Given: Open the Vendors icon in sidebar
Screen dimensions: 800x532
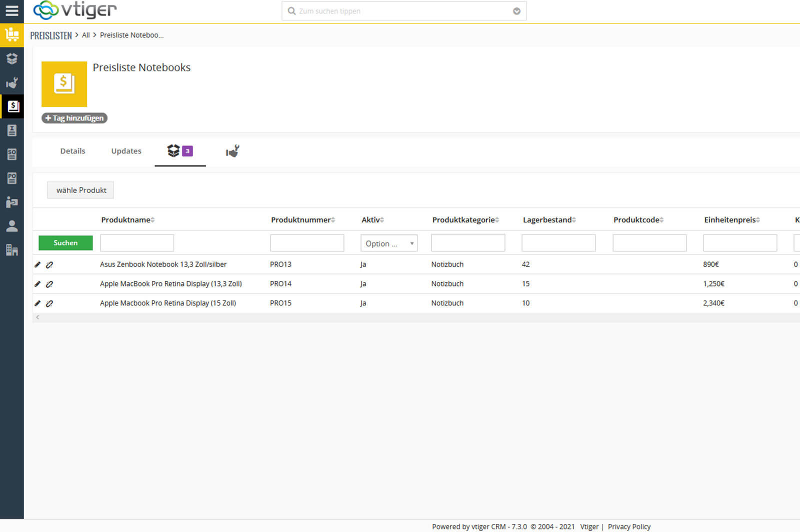Looking at the screenshot, I should pos(12,130).
